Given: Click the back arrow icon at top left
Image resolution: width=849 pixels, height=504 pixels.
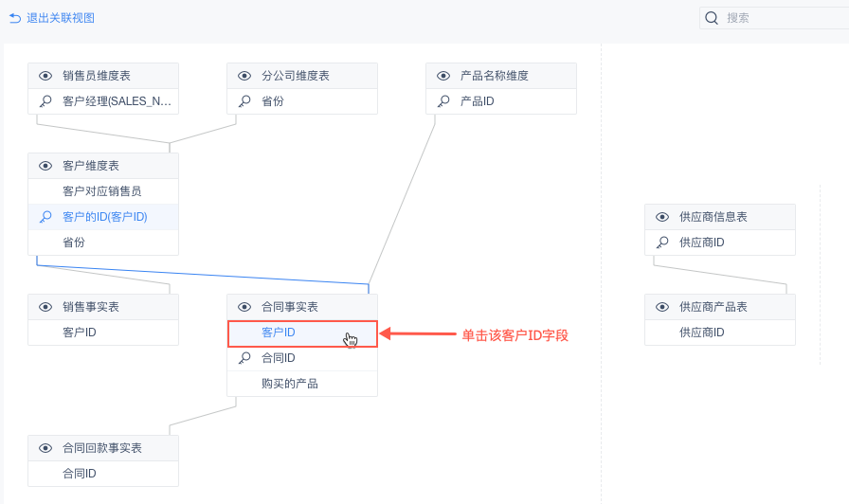Looking at the screenshot, I should [15, 18].
